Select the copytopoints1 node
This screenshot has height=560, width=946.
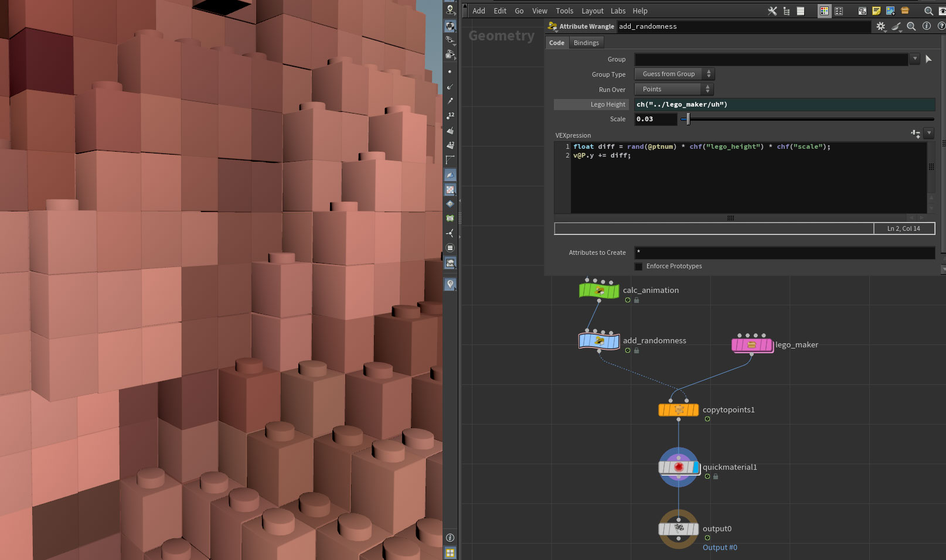coord(679,410)
